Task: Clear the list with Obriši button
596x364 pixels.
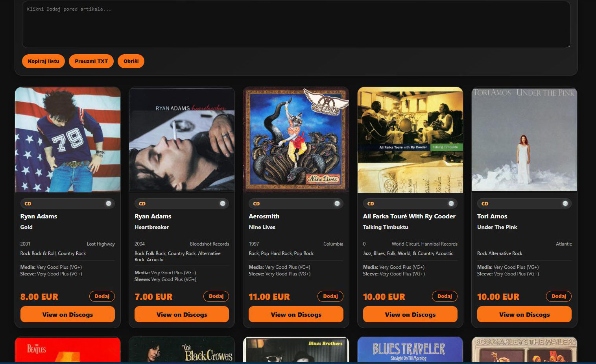Action: [x=131, y=61]
